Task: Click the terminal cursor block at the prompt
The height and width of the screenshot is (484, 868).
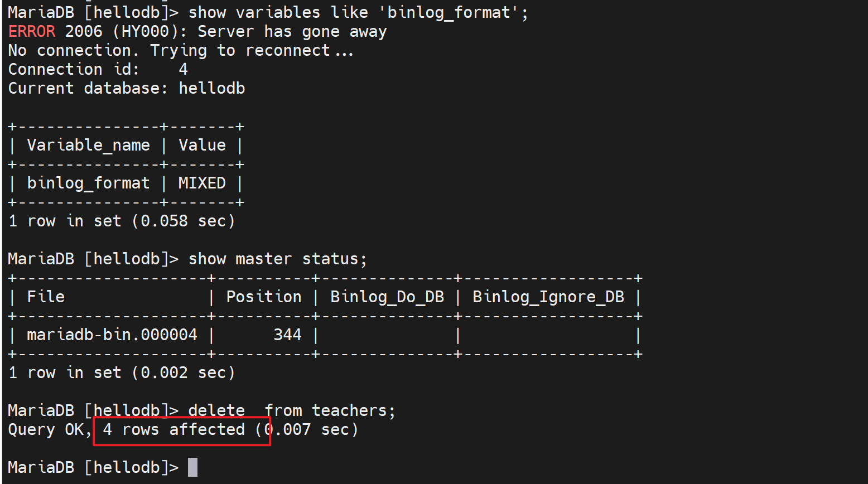Action: click(192, 467)
